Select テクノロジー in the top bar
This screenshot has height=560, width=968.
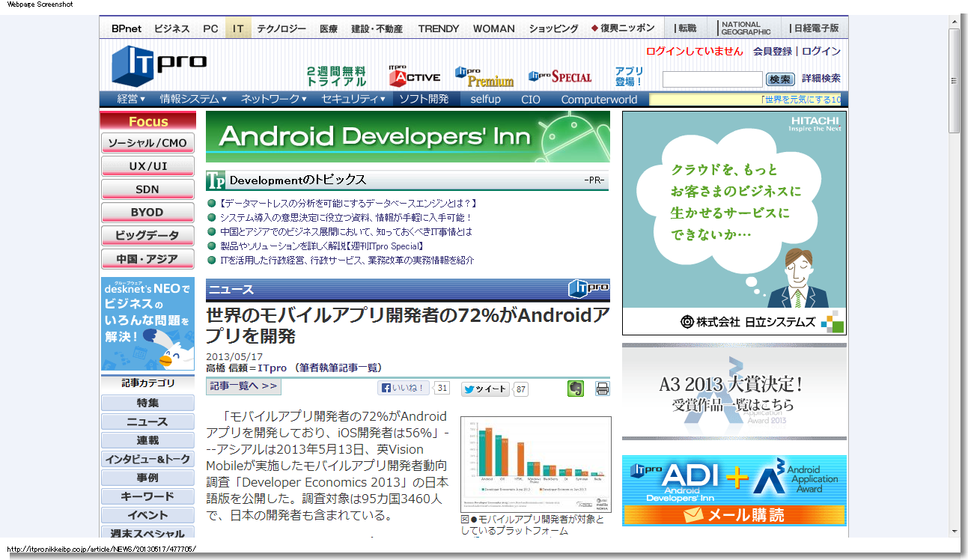281,28
